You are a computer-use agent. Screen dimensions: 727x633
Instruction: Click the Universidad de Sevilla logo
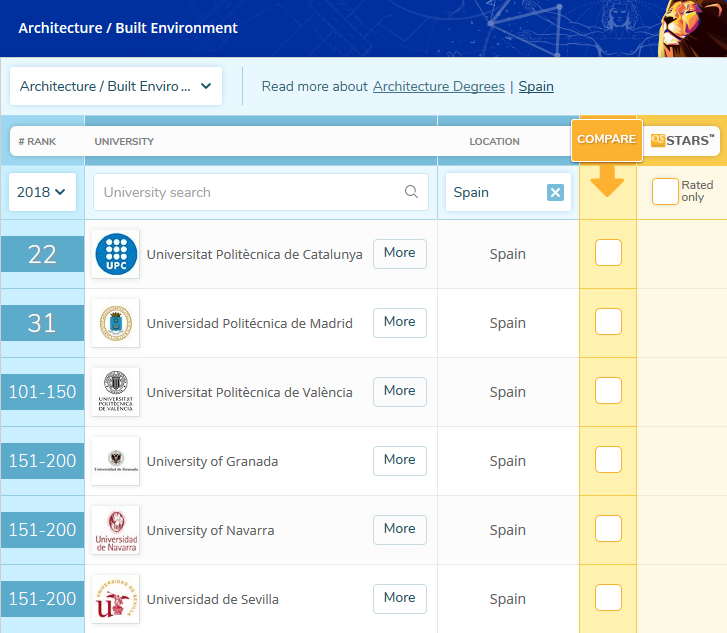coord(116,599)
